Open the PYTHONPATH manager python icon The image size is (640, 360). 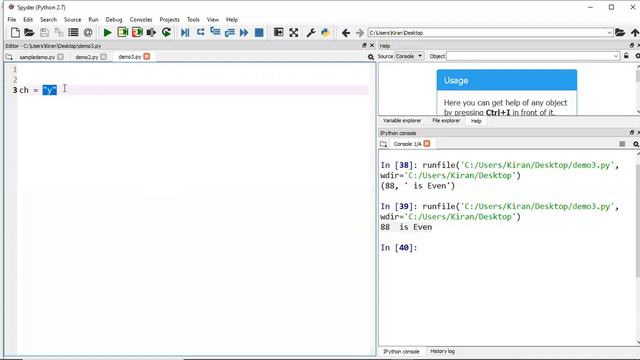[325, 33]
